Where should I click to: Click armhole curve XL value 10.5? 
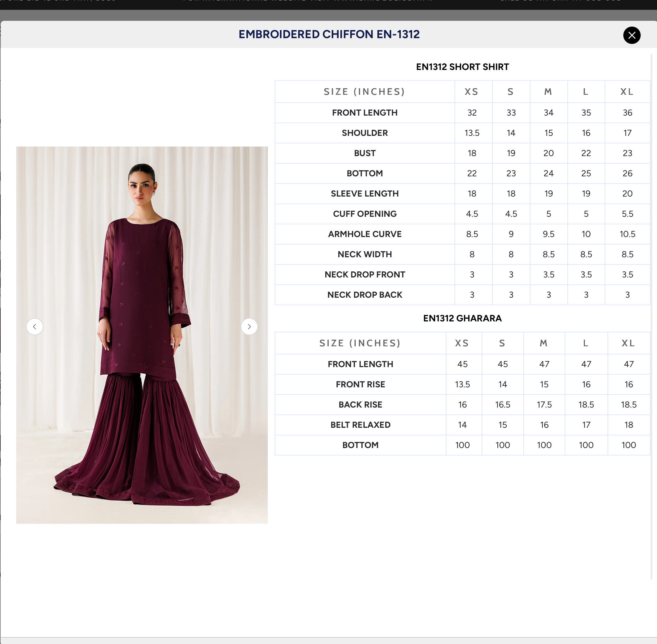click(x=627, y=234)
